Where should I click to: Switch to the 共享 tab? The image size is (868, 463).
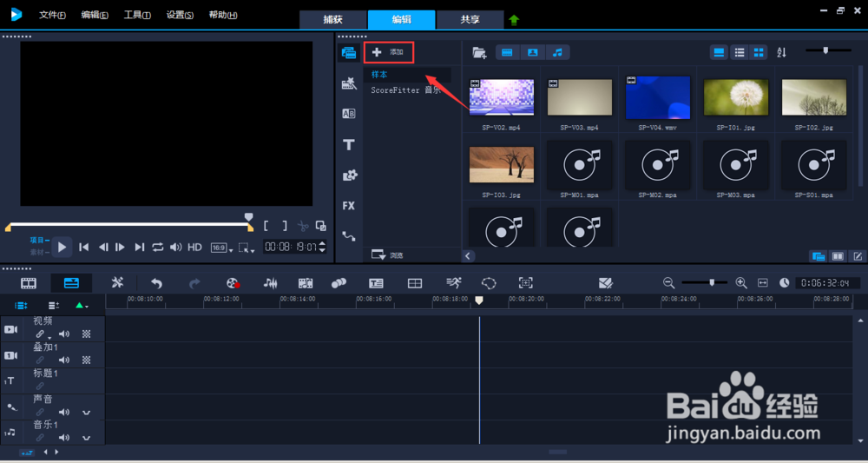pos(470,19)
